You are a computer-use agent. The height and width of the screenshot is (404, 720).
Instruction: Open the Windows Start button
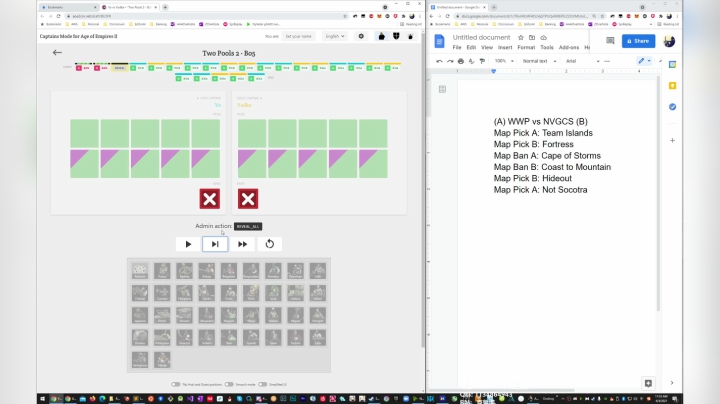click(42, 398)
